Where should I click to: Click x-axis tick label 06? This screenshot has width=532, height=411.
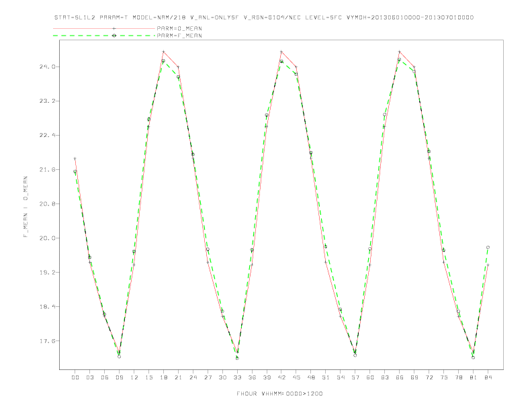105,377
